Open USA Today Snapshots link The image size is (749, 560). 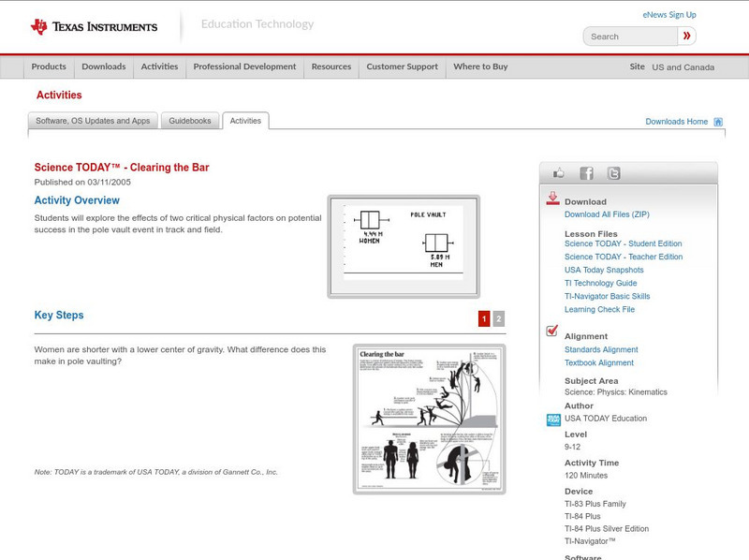(x=604, y=270)
